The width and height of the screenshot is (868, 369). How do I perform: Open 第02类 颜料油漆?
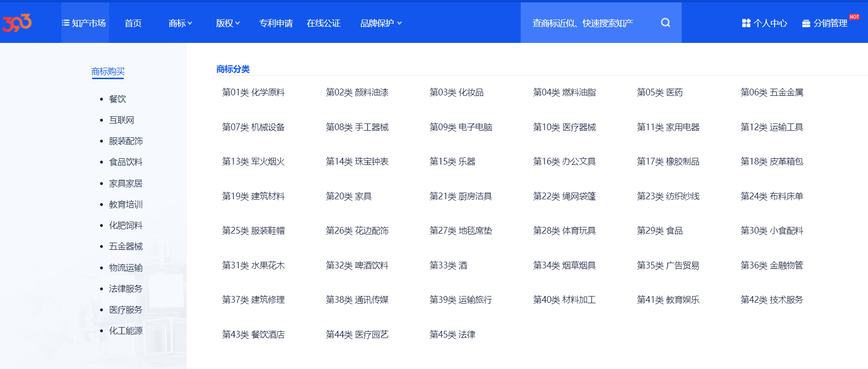click(357, 92)
